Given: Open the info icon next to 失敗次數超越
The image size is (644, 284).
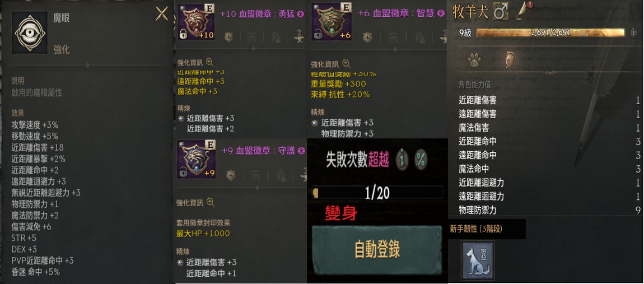Looking at the screenshot, I should (403, 160).
